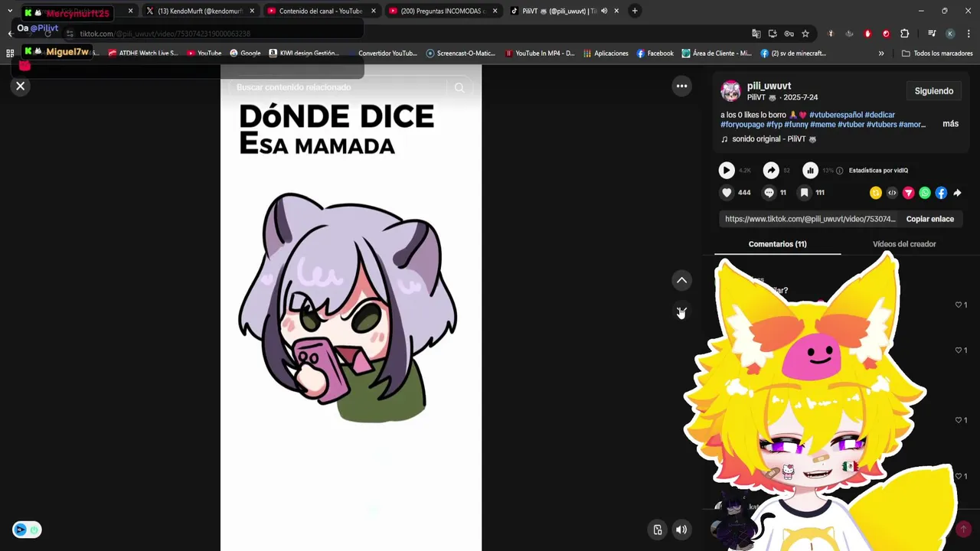Open the YouTube bookmark
Image resolution: width=980 pixels, height=551 pixels.
pyautogui.click(x=204, y=54)
